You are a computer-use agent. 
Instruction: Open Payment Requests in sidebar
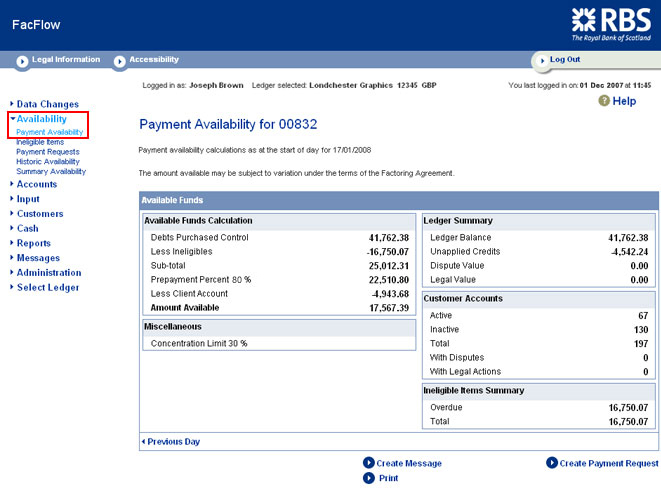click(x=47, y=152)
